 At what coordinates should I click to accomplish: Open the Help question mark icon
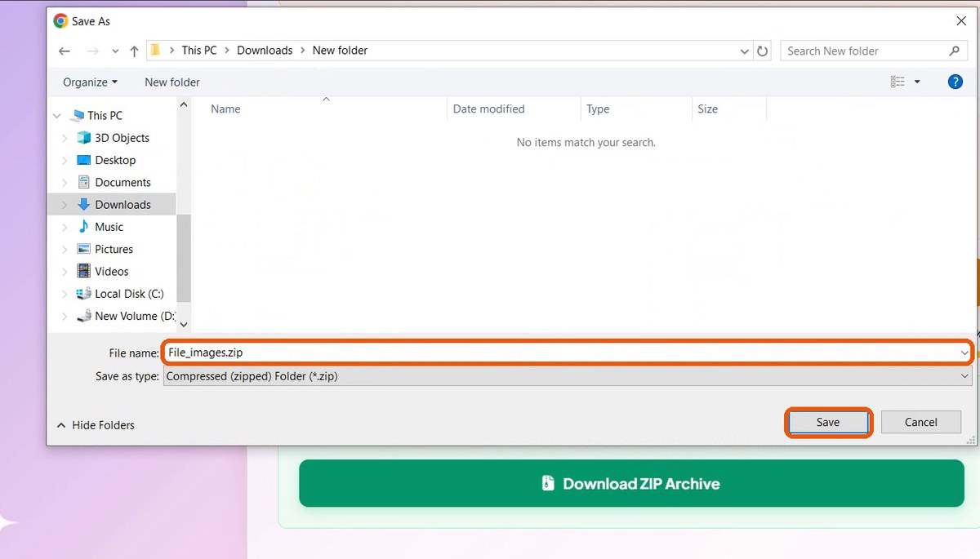(955, 82)
